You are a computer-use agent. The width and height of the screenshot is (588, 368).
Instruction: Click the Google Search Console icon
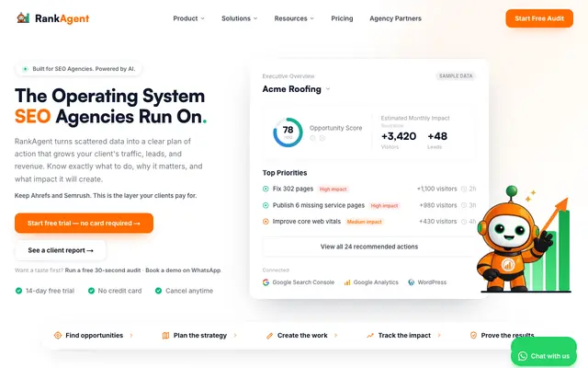266,282
